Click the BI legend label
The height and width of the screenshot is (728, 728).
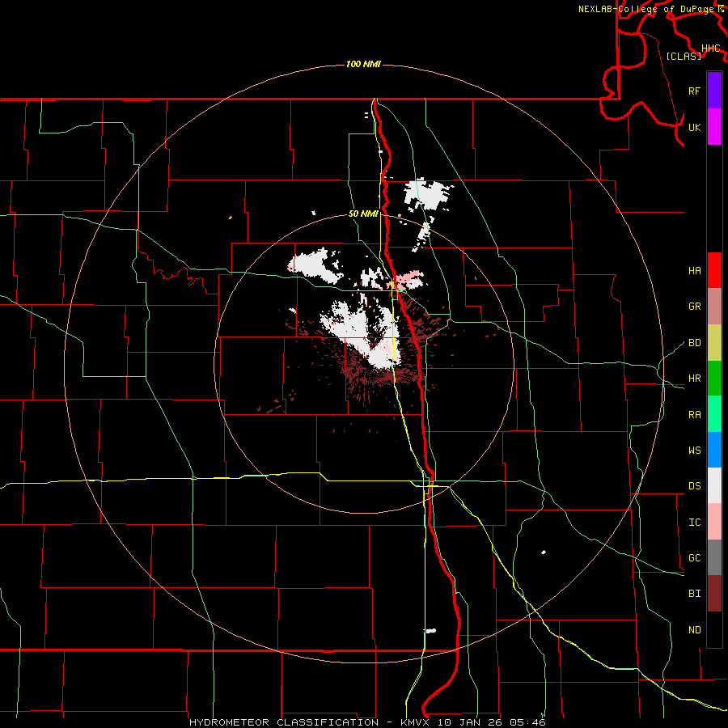(694, 594)
